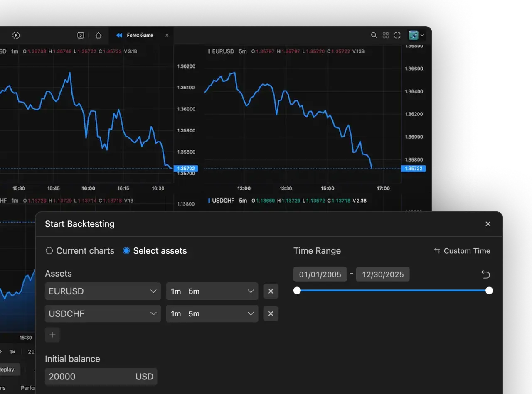Open search with the magnifier icon
The width and height of the screenshot is (532, 394).
pyautogui.click(x=374, y=35)
